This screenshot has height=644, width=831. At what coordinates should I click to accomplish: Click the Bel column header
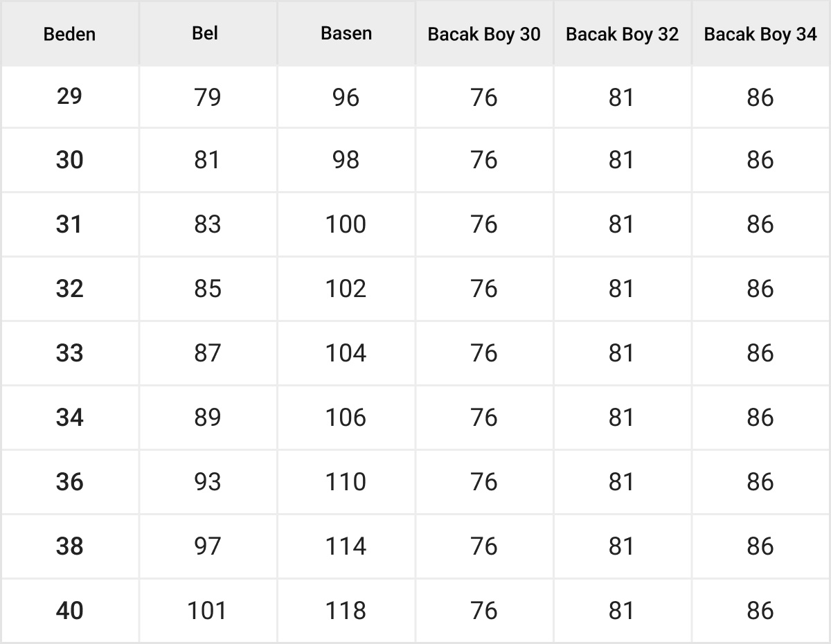pos(207,33)
